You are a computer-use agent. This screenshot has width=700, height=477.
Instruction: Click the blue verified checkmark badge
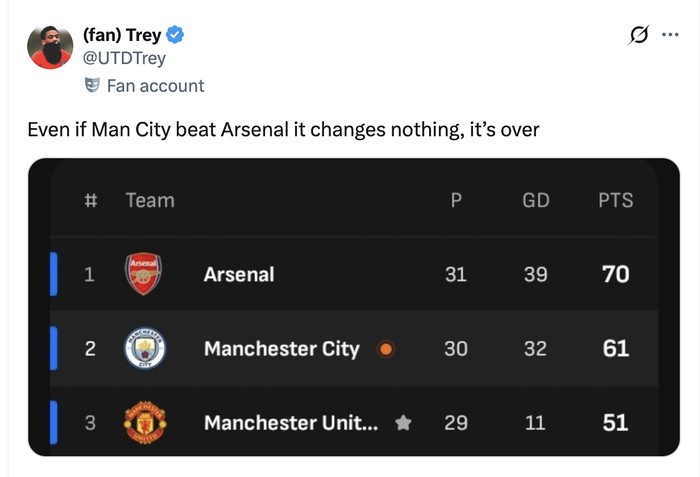click(x=174, y=36)
